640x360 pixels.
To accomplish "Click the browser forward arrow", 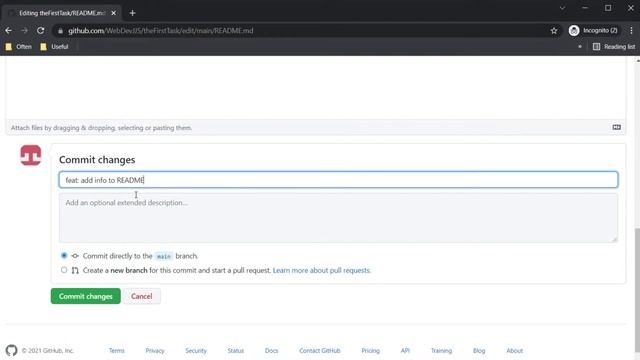I will (x=24, y=31).
